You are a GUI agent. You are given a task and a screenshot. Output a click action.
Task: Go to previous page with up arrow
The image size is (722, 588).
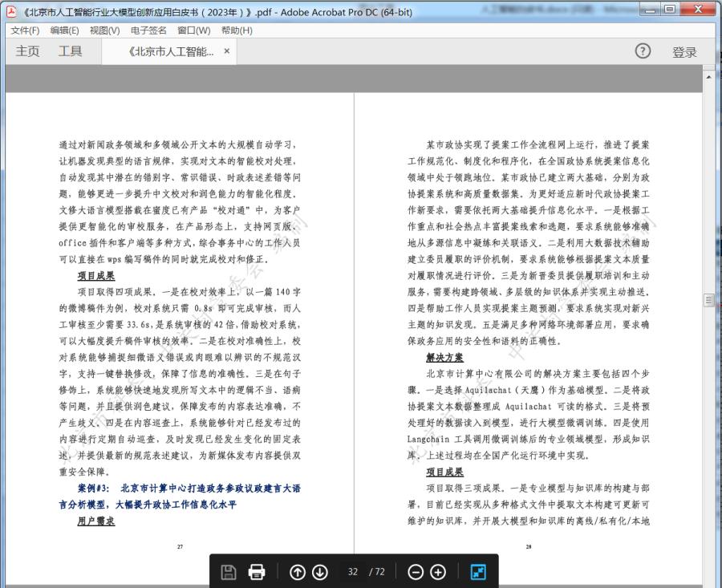297,572
